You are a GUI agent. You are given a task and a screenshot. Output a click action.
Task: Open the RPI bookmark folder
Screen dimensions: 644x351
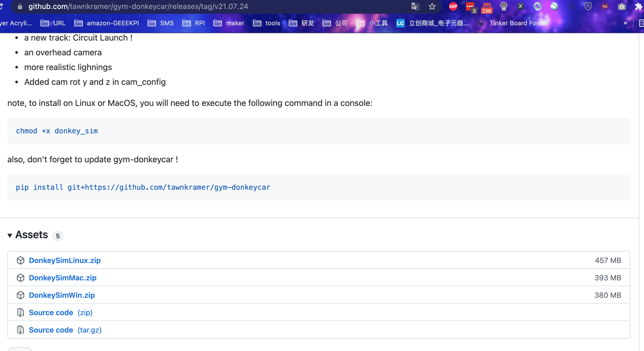193,23
